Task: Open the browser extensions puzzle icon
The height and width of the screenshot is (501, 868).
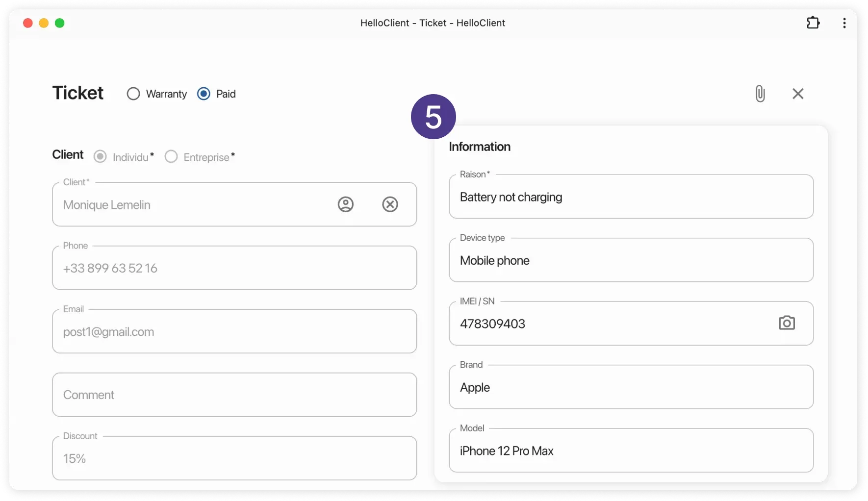Action: click(x=813, y=23)
